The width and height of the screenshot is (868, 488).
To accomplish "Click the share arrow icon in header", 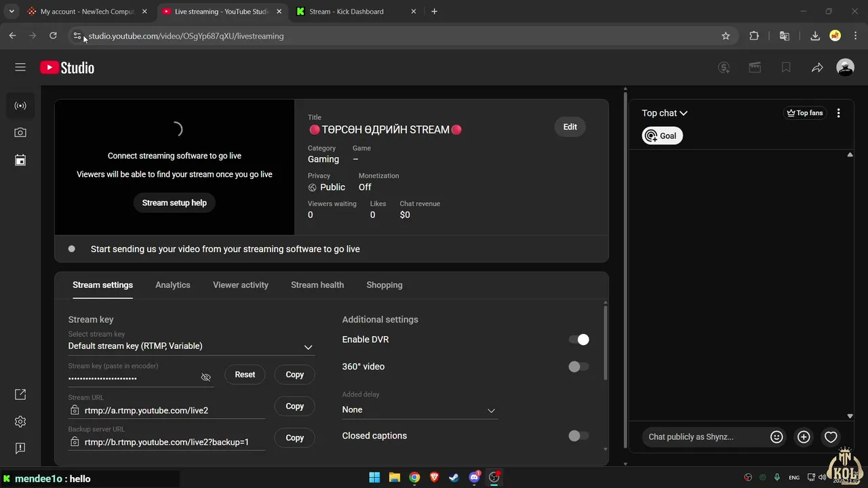I will pyautogui.click(x=817, y=67).
